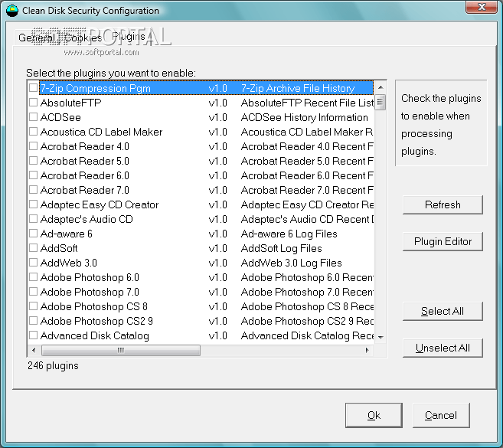The image size is (503, 448).
Task: Select the Advanced Disk Catalog row name
Action: [95, 335]
